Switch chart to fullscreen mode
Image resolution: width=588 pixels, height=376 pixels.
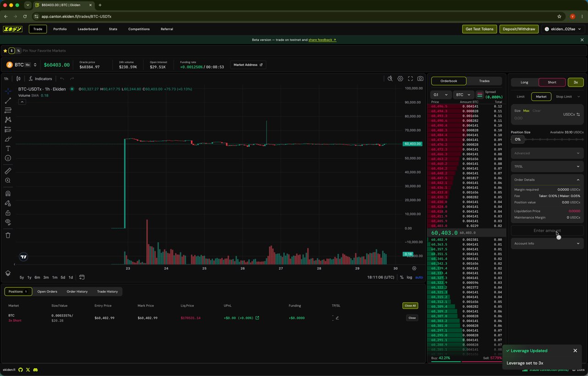(410, 79)
